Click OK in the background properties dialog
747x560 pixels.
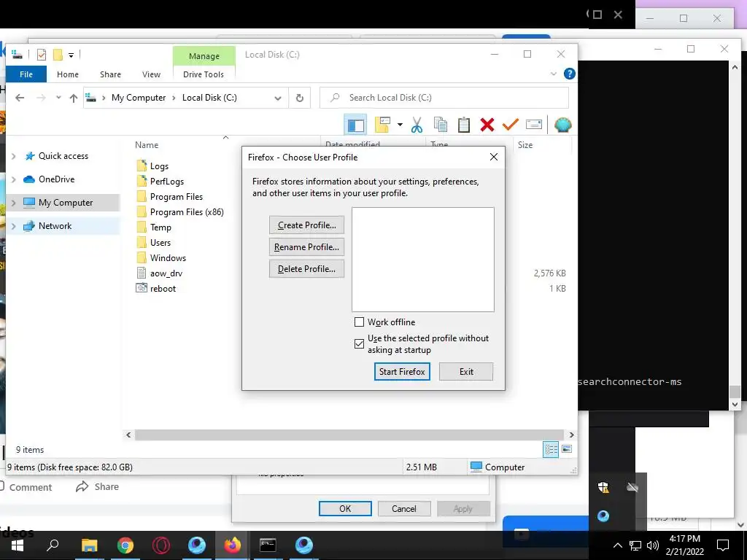pos(345,509)
